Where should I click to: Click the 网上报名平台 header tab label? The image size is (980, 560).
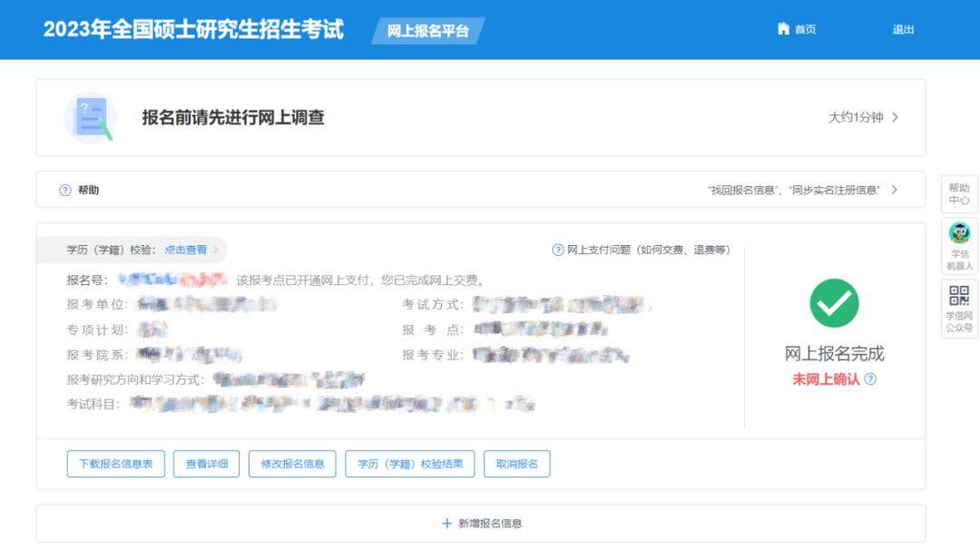(x=426, y=30)
